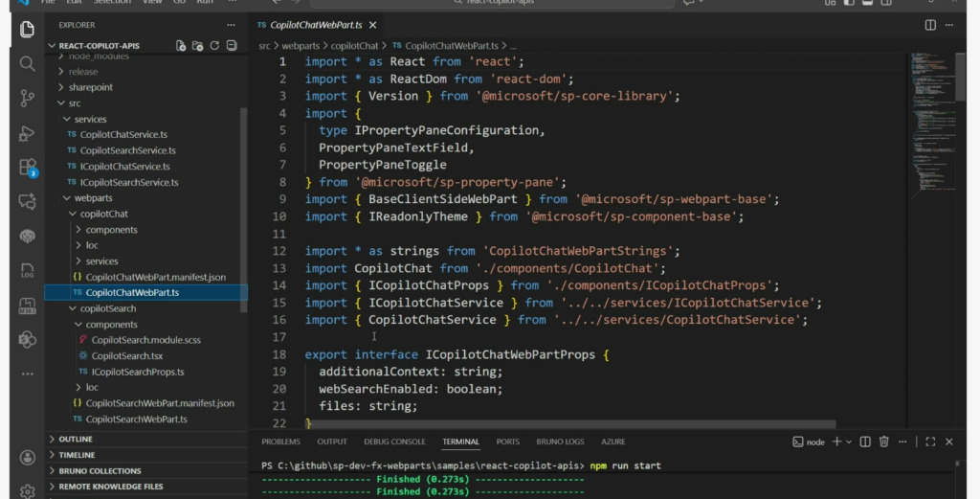Viewport: 980px width, 499px height.
Task: Expand the BRUNO COLLECTIONS section
Action: click(x=100, y=471)
